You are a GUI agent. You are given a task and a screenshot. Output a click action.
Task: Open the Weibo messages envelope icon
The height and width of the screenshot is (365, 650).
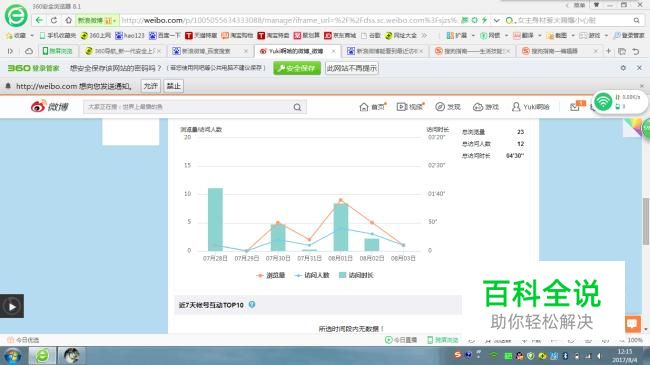tap(575, 107)
